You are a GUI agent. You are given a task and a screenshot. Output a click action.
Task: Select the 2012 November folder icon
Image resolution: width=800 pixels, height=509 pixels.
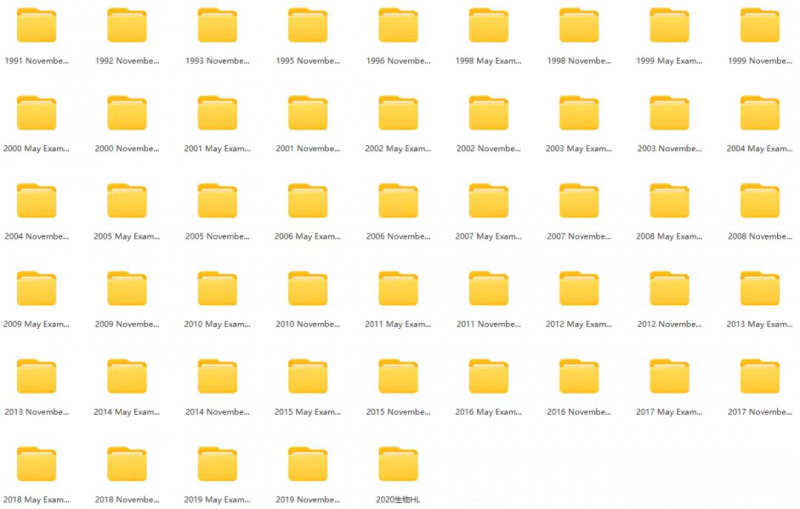point(669,288)
